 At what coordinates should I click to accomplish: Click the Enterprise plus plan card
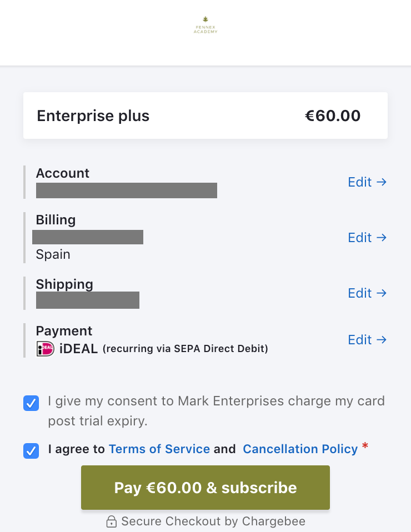(x=205, y=116)
